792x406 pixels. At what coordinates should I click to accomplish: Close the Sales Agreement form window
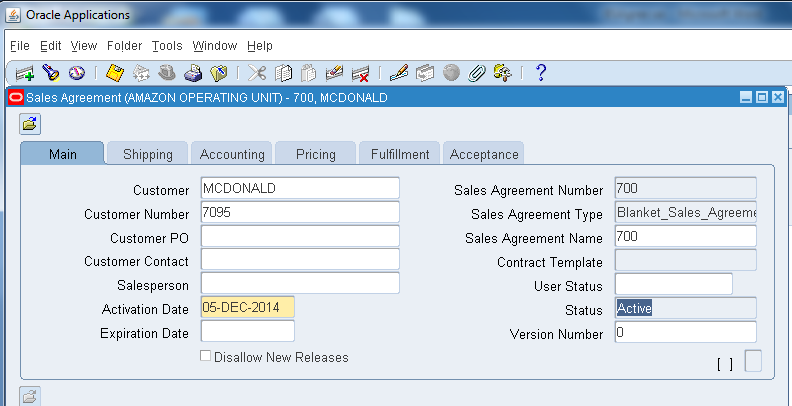(x=778, y=97)
